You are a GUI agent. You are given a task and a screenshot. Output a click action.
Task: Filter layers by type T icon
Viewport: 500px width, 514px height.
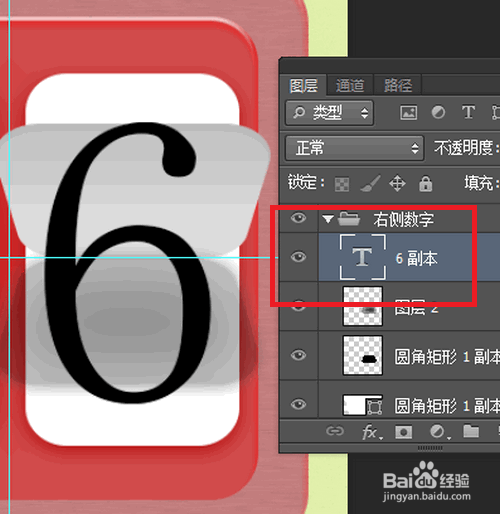(468, 112)
